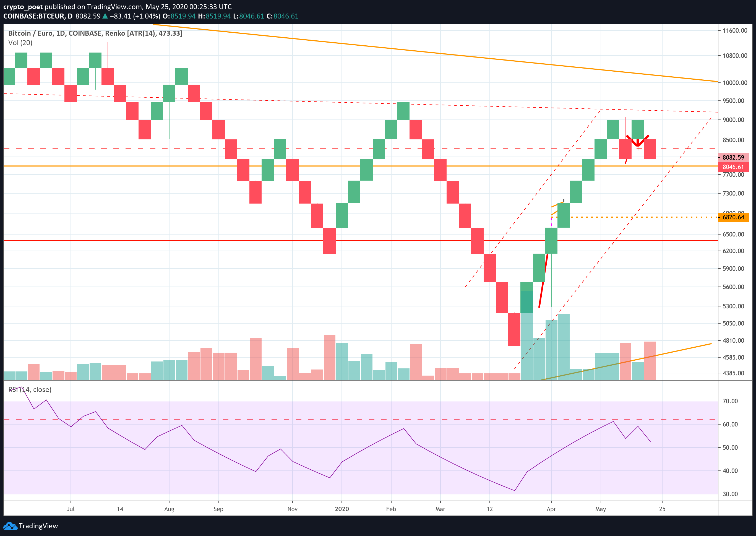Click the '2020' date axis label
The image size is (756, 536).
tap(342, 509)
